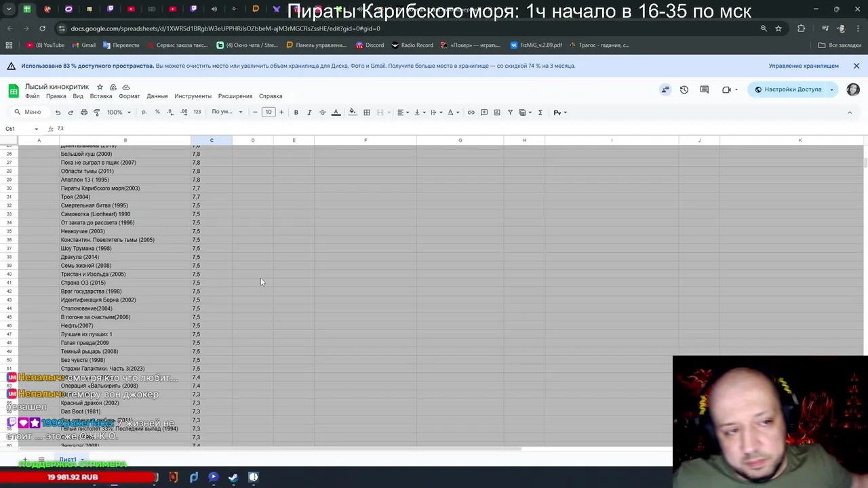Toggle bold formatting
Image resolution: width=868 pixels, height=488 pixels.
click(296, 113)
